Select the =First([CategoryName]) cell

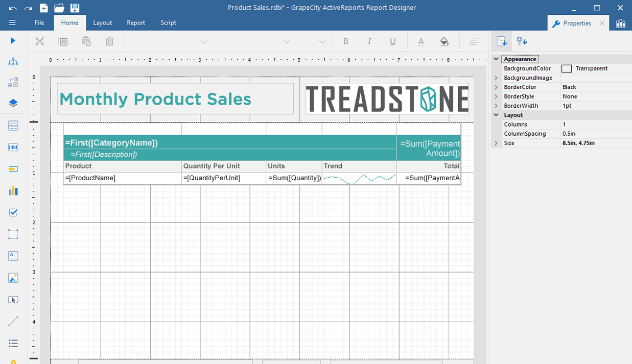pyautogui.click(x=230, y=142)
